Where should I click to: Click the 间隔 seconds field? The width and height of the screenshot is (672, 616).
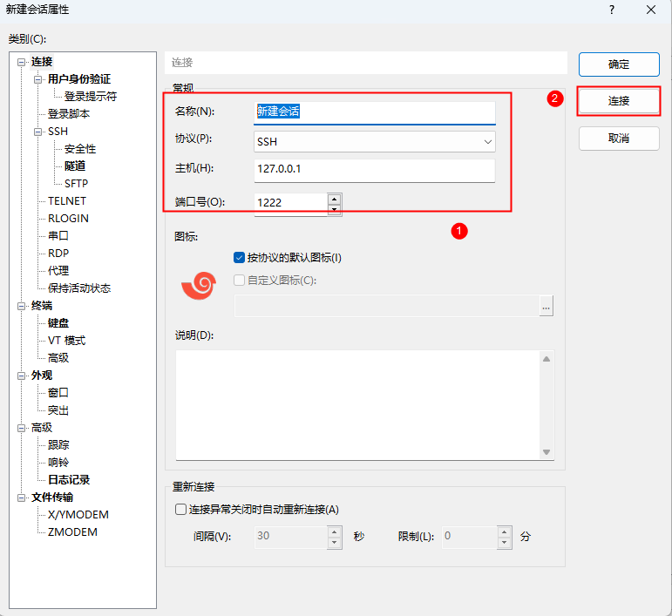290,538
